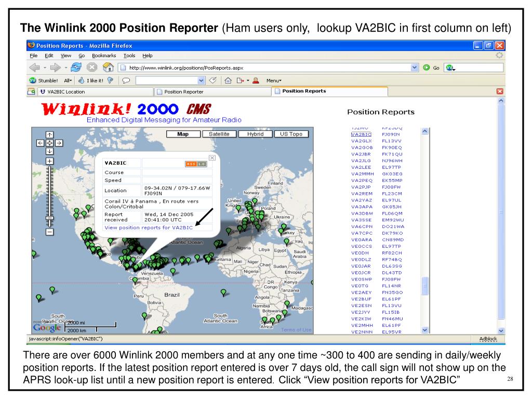Switch map to Satellite view
This screenshot has height=399, width=532.
[x=219, y=134]
